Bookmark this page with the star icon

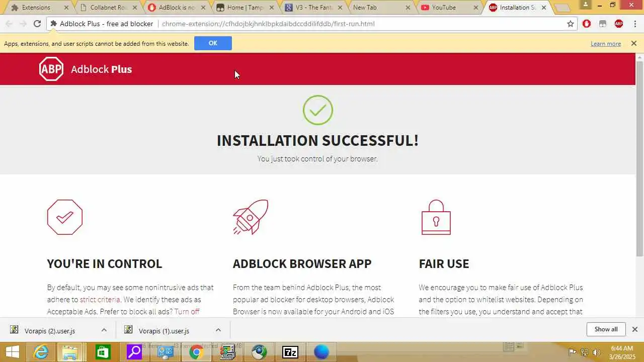point(571,24)
